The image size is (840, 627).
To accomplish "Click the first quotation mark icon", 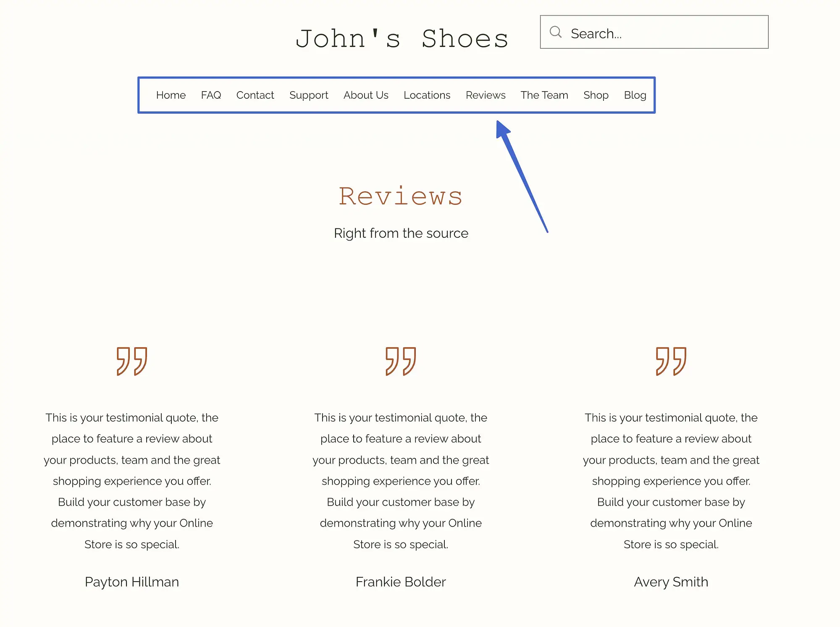I will point(132,361).
